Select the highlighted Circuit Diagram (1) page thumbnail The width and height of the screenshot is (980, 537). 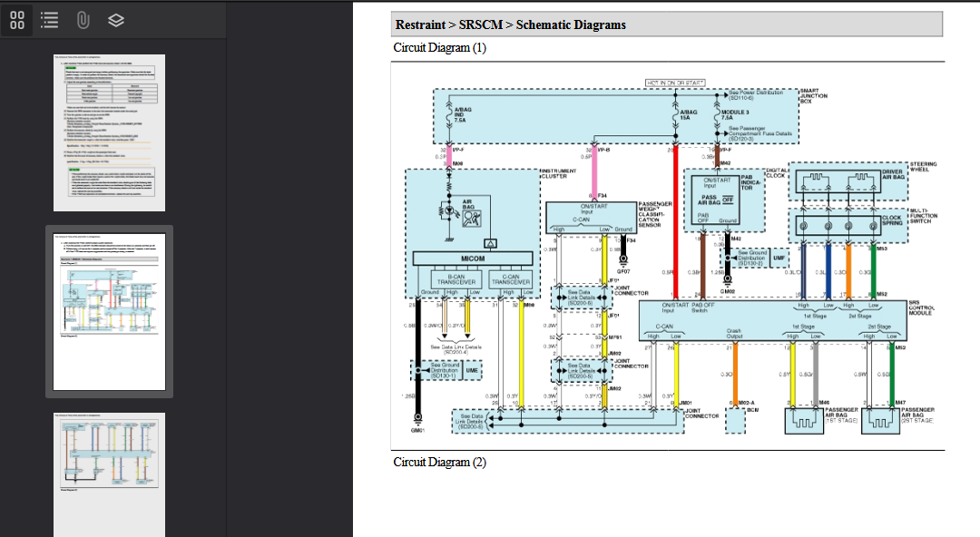[110, 311]
